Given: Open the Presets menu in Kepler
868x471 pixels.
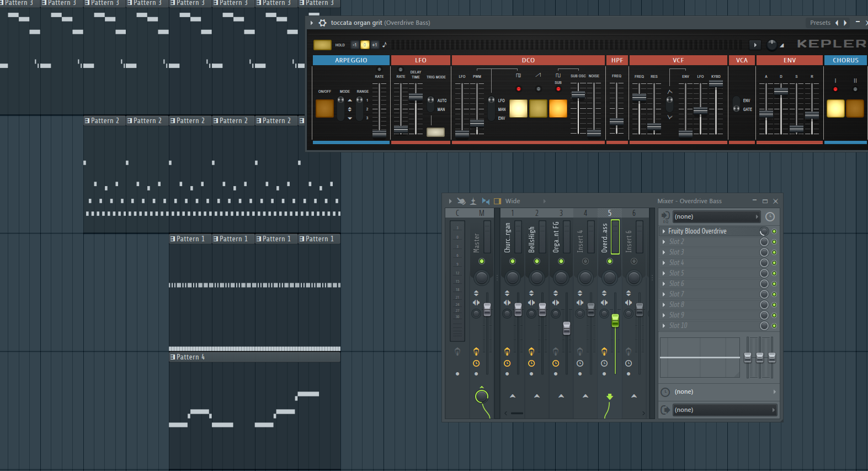Looking at the screenshot, I should [820, 23].
